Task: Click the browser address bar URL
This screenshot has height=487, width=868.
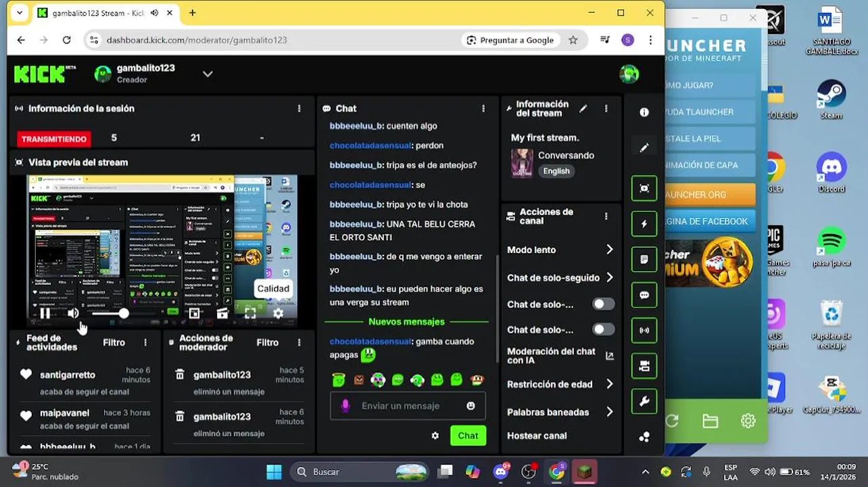Action: coord(197,40)
